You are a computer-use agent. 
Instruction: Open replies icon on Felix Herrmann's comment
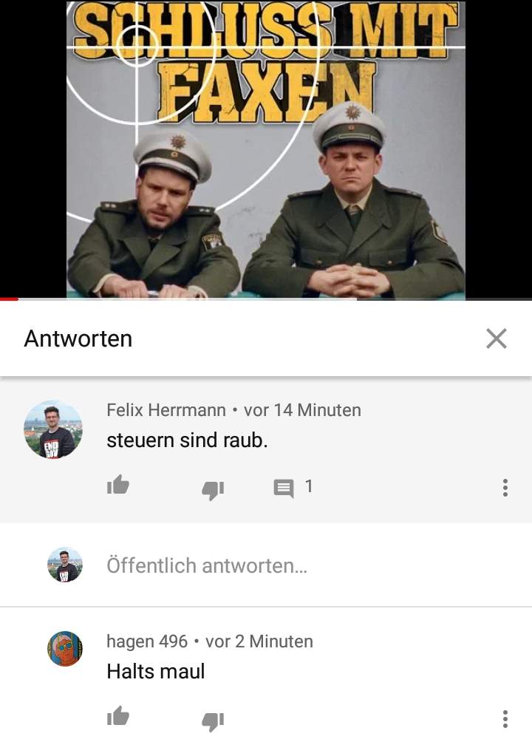pos(284,488)
